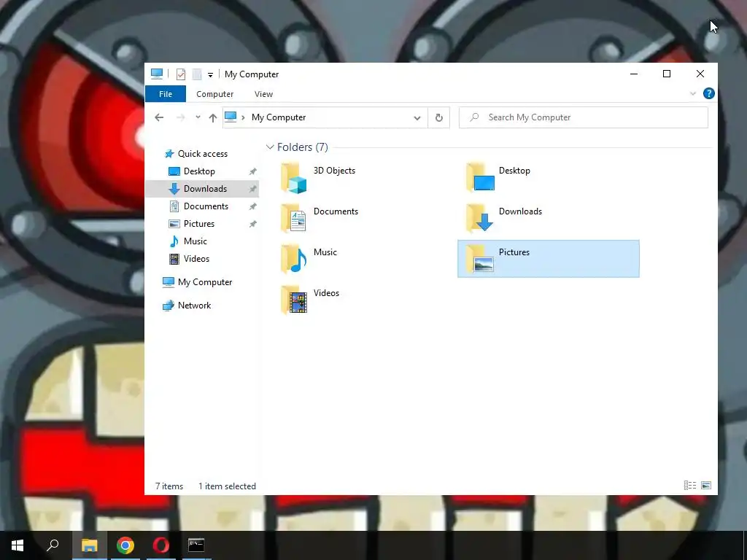
Task: Expand the address bar history dropdown
Action: point(417,118)
